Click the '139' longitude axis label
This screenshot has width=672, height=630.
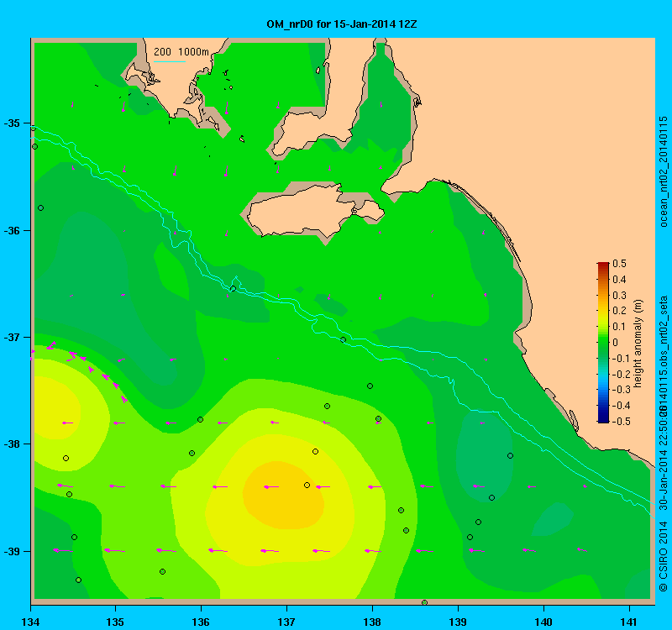(x=458, y=622)
